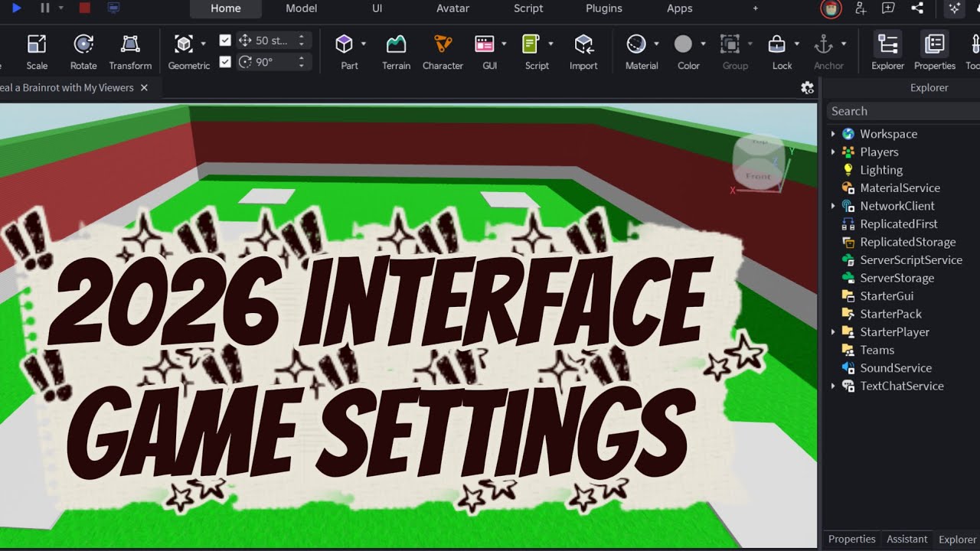Toggle the Properties panel button

pyautogui.click(x=935, y=51)
